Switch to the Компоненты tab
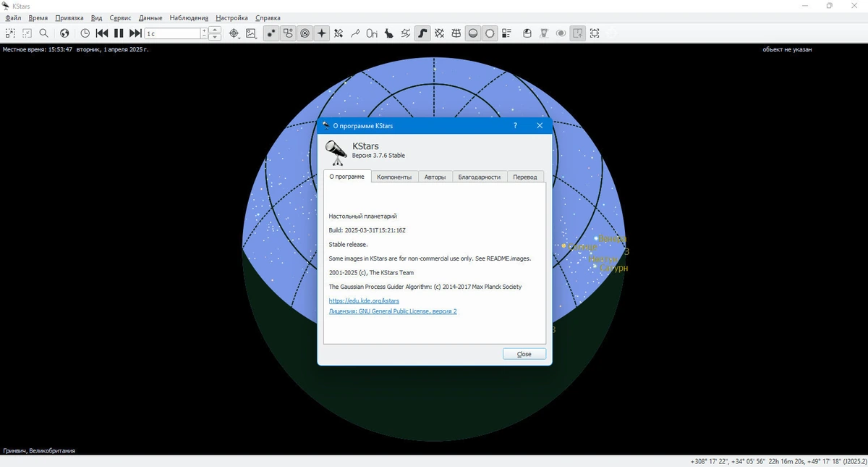The image size is (868, 467). 394,177
